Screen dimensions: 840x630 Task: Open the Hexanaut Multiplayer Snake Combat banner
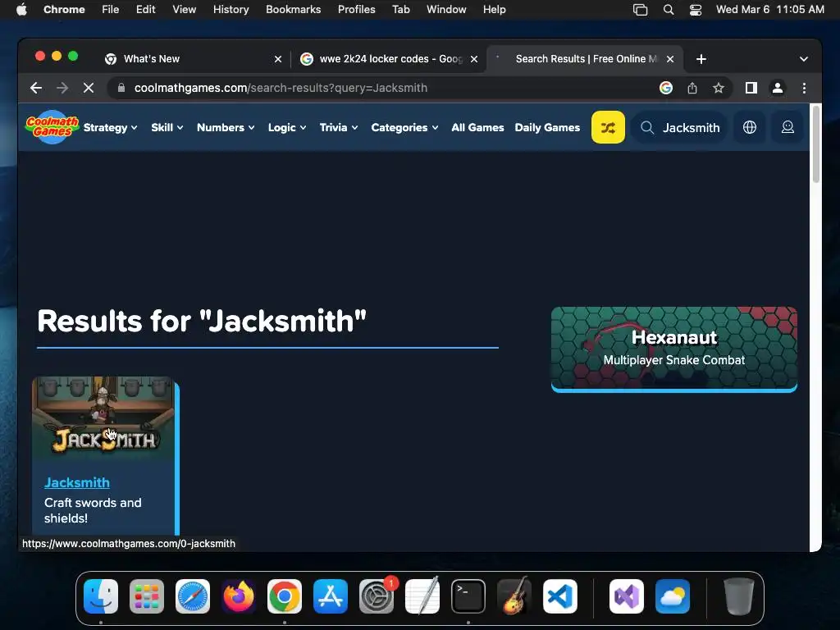pos(674,349)
